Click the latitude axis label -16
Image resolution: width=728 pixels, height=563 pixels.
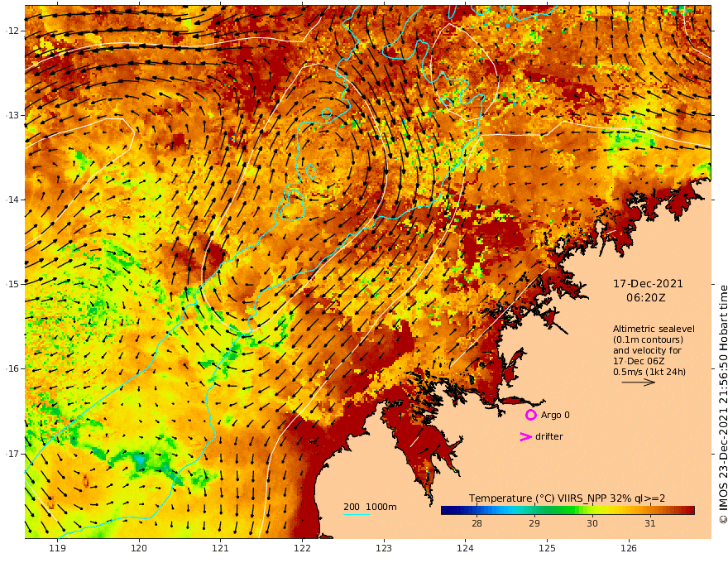coord(14,368)
